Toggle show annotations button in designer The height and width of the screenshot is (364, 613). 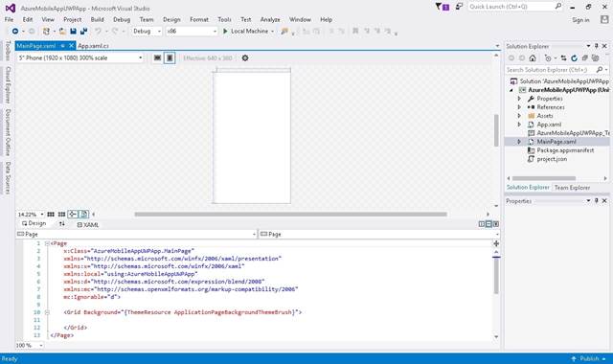83,215
